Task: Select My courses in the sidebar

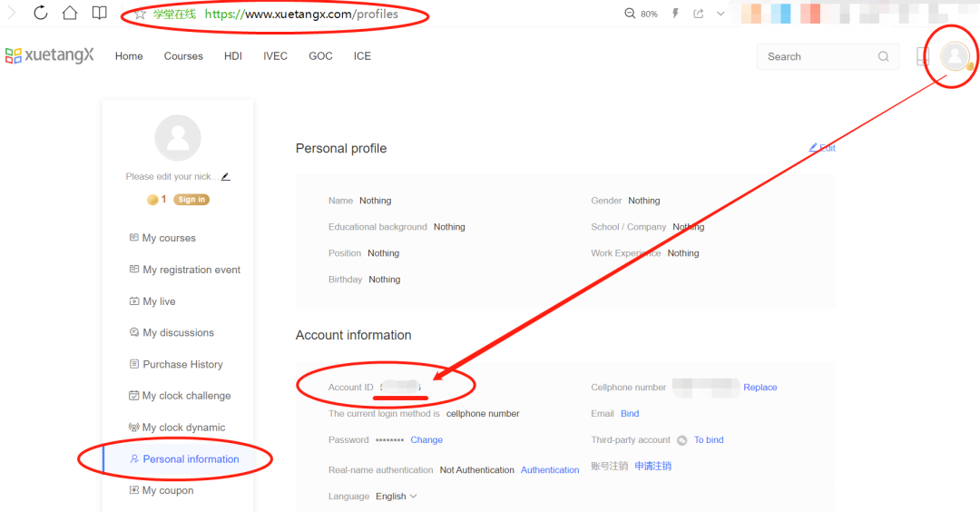Action: 169,238
